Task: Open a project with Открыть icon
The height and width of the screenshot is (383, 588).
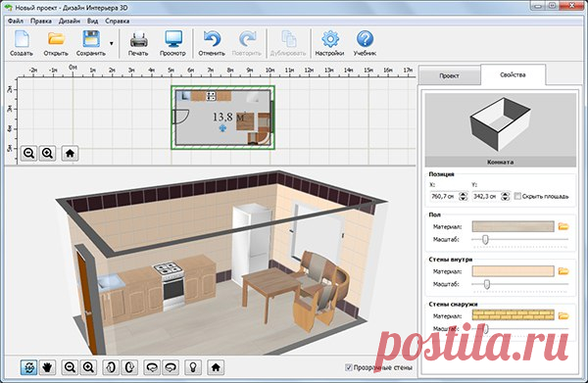Action: [56, 38]
